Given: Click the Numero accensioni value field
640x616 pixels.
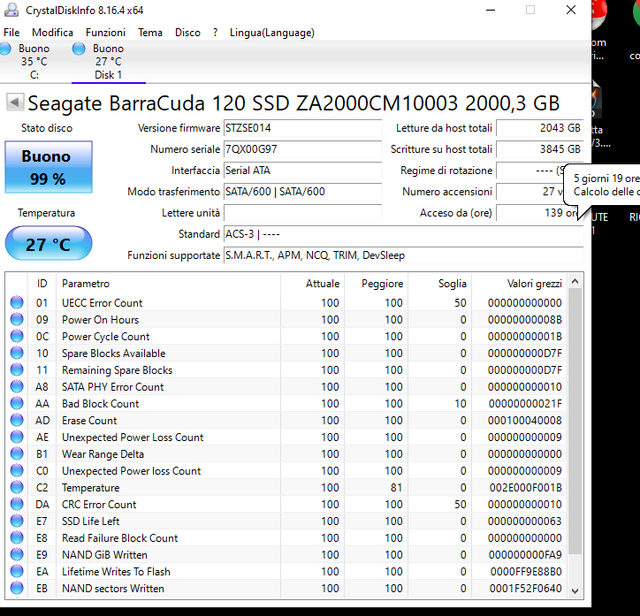Looking at the screenshot, I should [x=530, y=191].
